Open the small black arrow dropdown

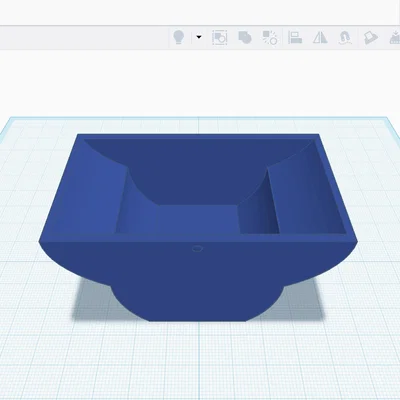[x=199, y=37]
